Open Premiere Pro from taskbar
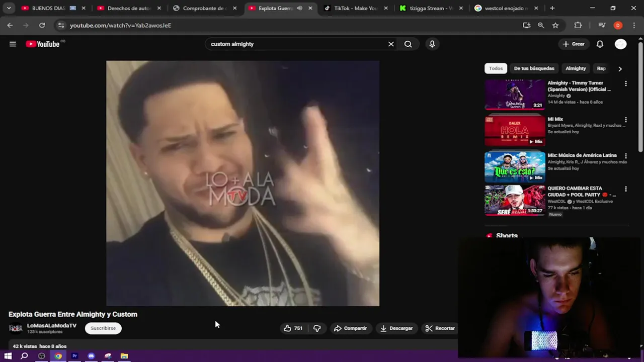 coord(74,356)
